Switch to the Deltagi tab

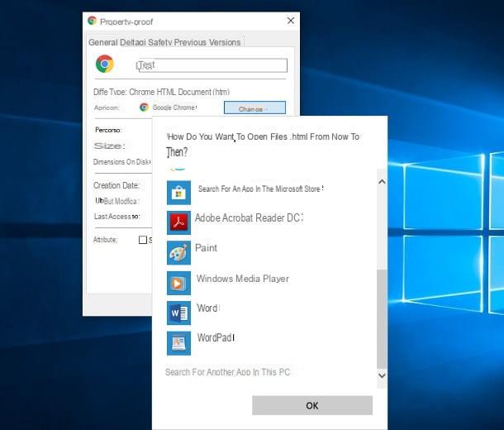133,42
